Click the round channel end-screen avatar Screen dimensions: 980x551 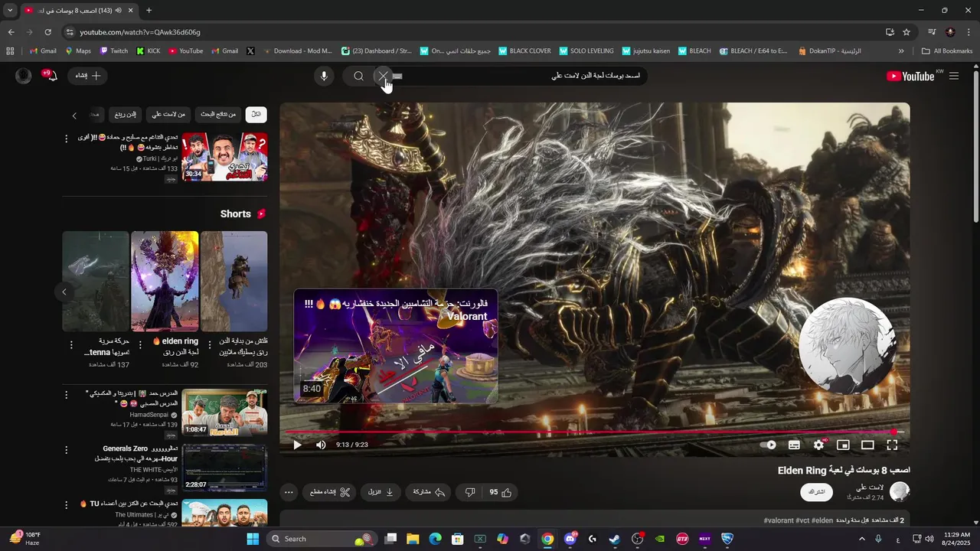[847, 347]
